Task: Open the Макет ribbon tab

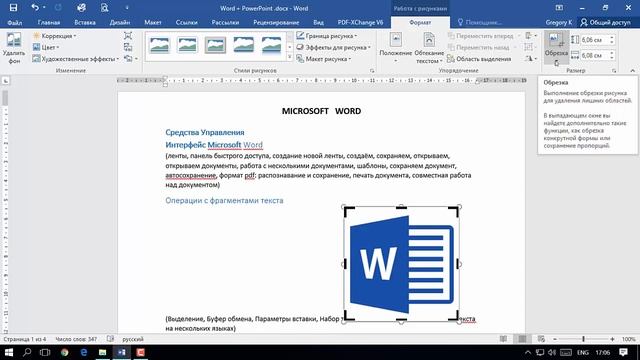Action: [153, 22]
